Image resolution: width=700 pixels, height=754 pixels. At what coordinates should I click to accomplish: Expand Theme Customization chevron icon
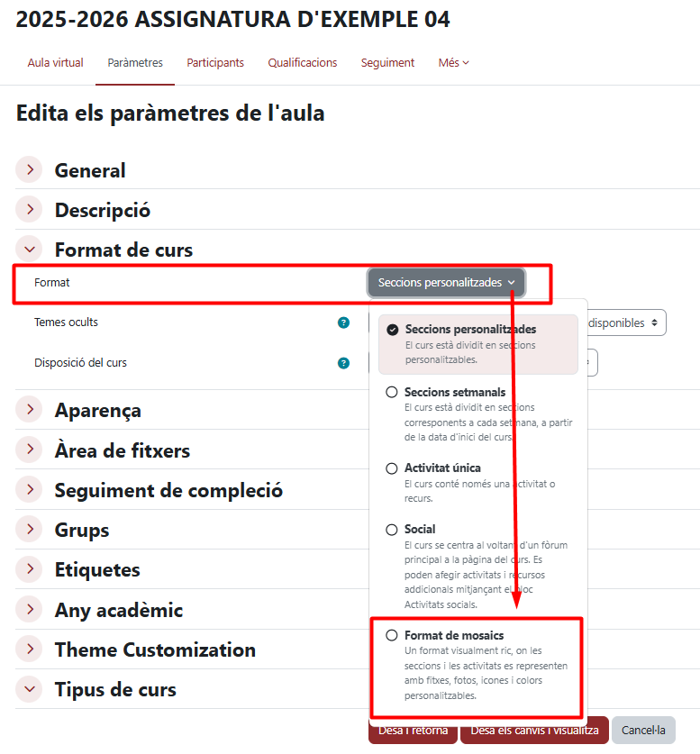pyautogui.click(x=30, y=650)
